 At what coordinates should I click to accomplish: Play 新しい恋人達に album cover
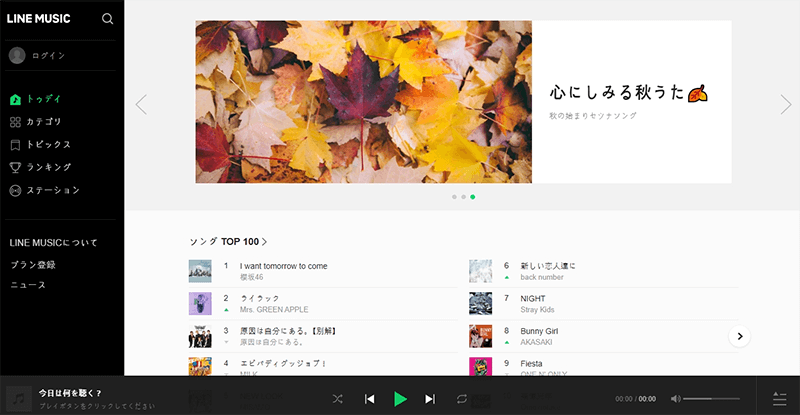481,271
